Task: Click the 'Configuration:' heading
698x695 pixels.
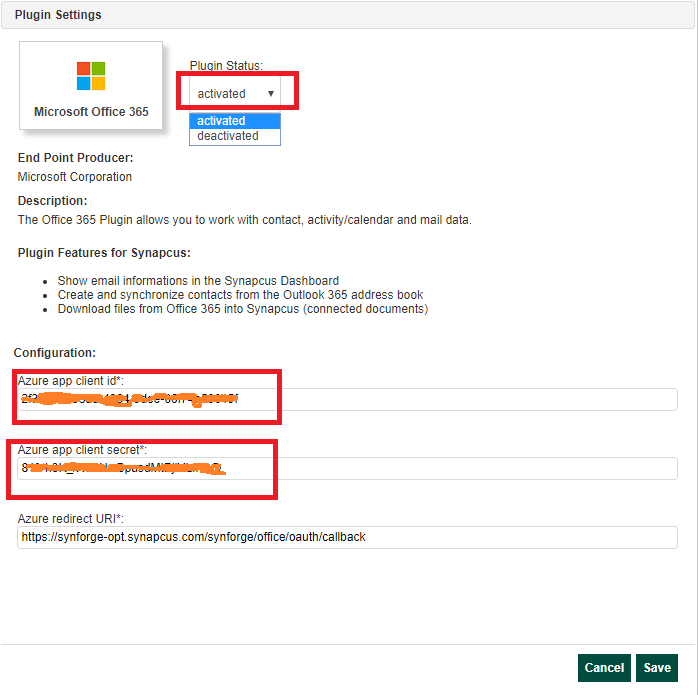Action: click(x=55, y=353)
